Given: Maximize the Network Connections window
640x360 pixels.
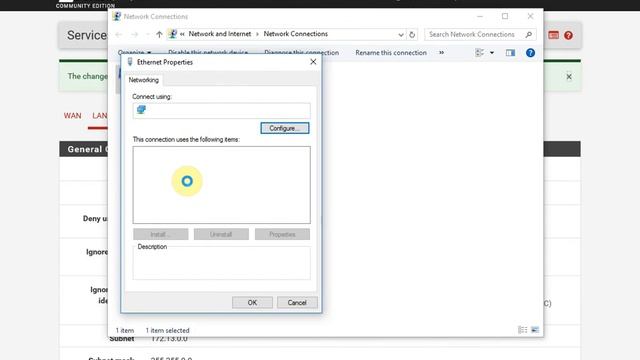Looking at the screenshot, I should tap(505, 16).
